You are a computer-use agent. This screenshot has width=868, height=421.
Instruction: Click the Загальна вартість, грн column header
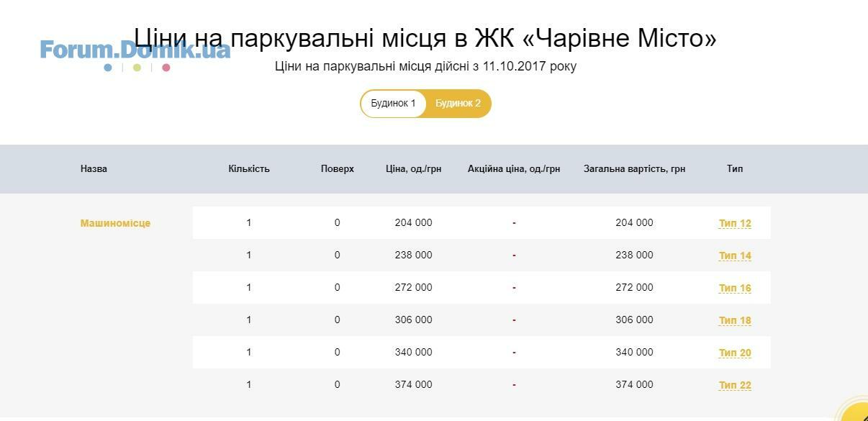click(635, 168)
